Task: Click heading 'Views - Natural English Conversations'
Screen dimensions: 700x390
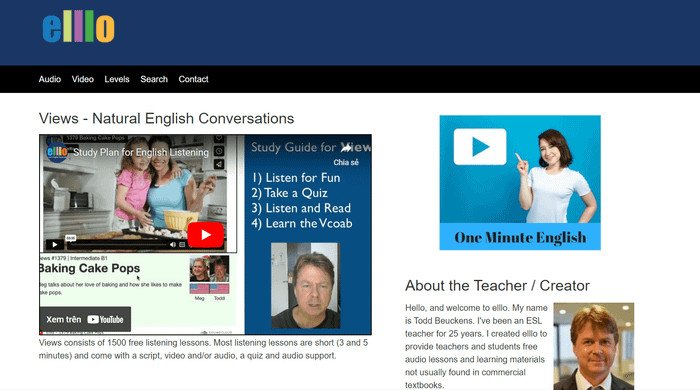Action: pyautogui.click(x=167, y=118)
